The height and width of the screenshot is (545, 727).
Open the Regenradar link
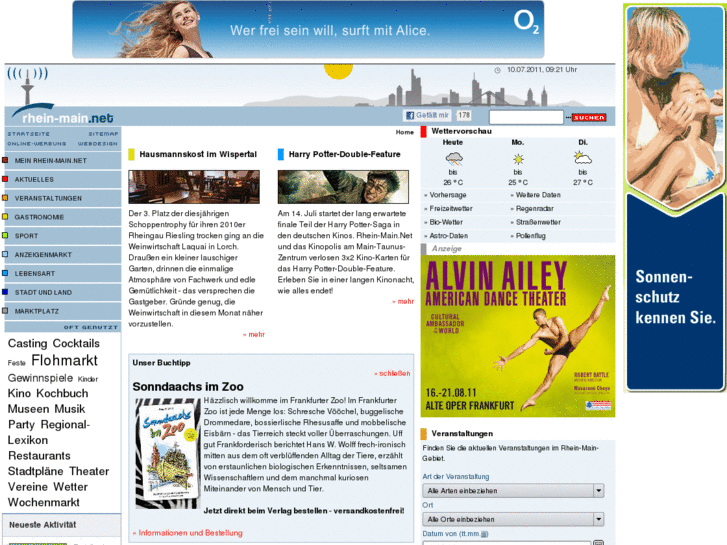[535, 209]
